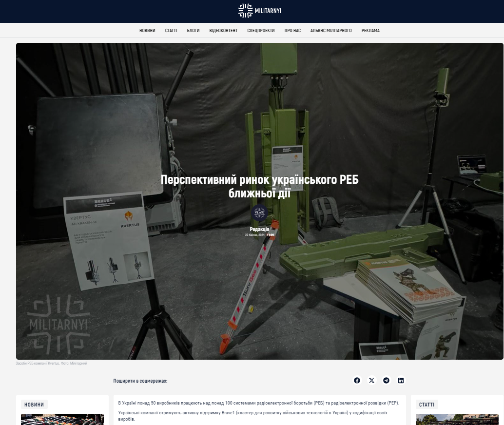Open Відеоконтент in navigation bar

tap(223, 31)
